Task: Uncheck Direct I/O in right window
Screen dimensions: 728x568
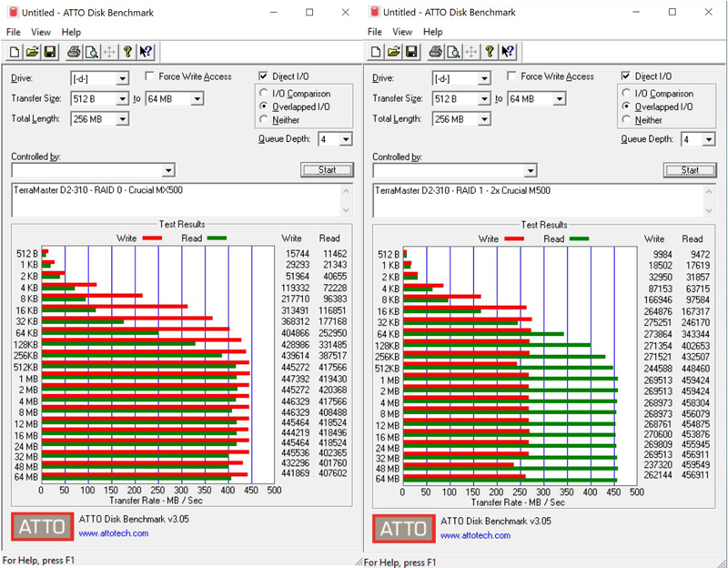Action: coord(626,76)
